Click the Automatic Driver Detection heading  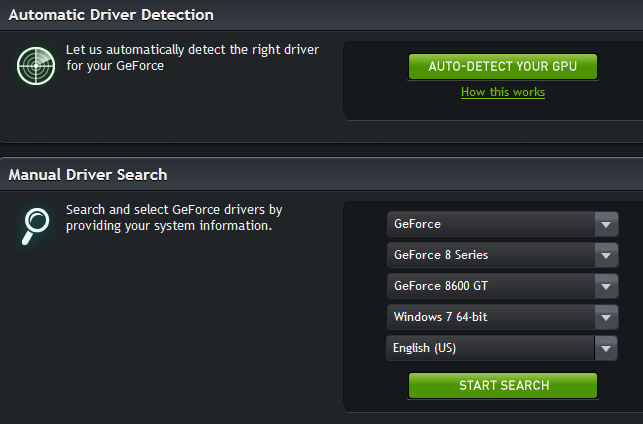pyautogui.click(x=111, y=15)
